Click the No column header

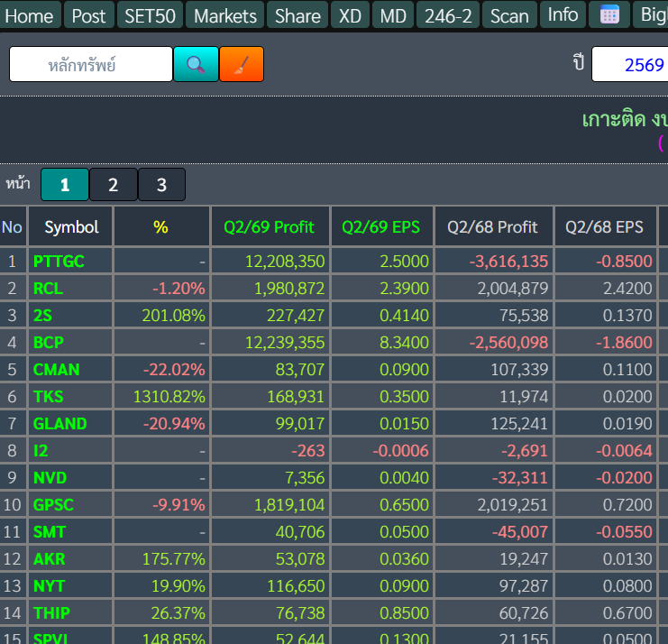tap(13, 226)
